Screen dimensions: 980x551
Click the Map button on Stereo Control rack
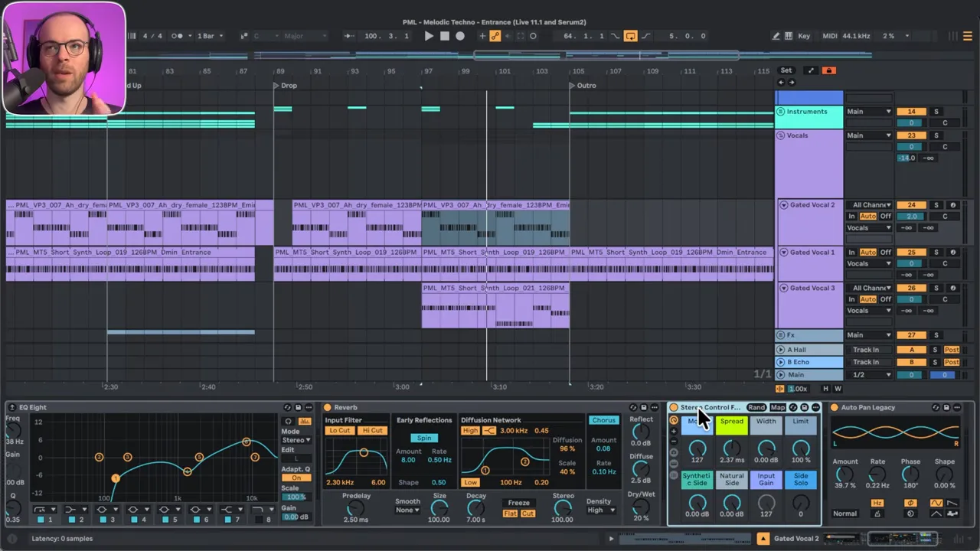click(x=778, y=407)
